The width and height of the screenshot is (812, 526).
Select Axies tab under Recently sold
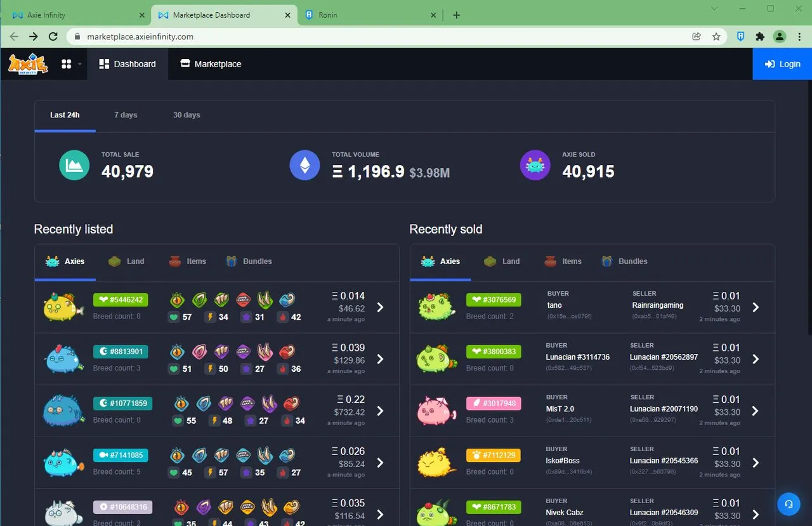441,261
